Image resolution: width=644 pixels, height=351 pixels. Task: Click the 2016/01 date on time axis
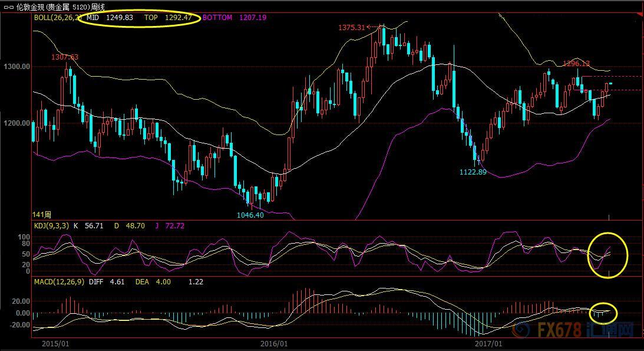point(274,343)
